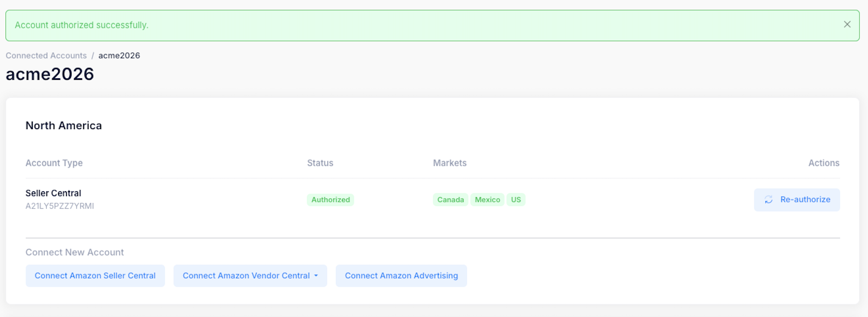Click the Status column header
The height and width of the screenshot is (317, 868).
320,163
